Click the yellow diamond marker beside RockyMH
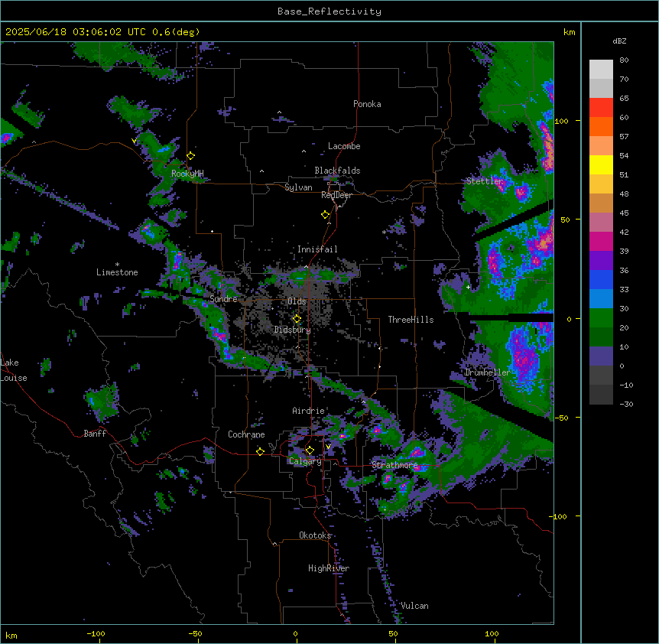Image resolution: width=659 pixels, height=644 pixels. 191,156
